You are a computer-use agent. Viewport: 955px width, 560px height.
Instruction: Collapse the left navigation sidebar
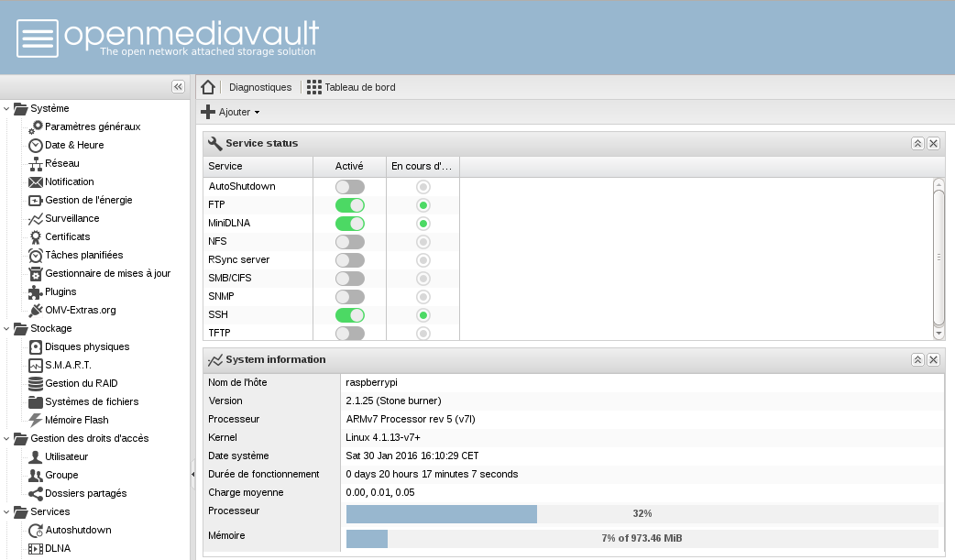click(178, 86)
